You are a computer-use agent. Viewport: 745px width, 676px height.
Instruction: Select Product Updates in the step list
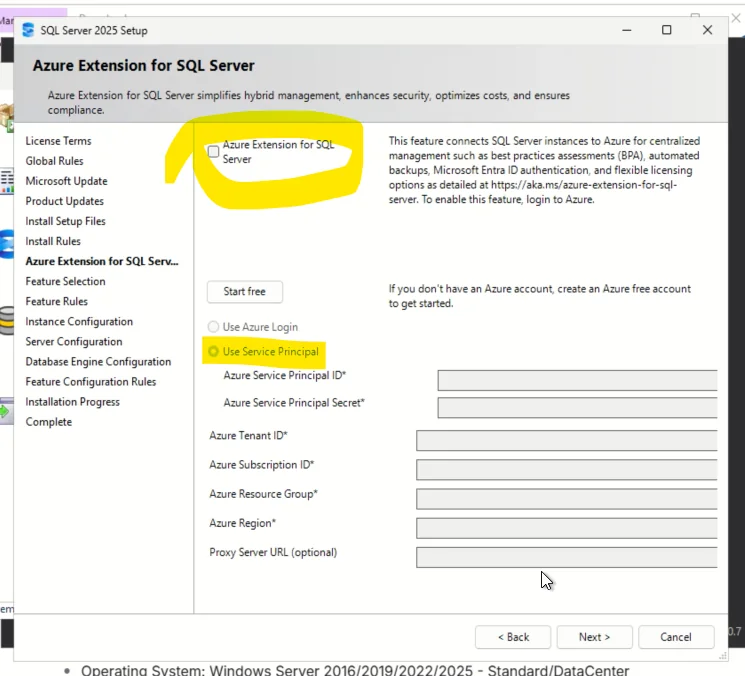65,201
